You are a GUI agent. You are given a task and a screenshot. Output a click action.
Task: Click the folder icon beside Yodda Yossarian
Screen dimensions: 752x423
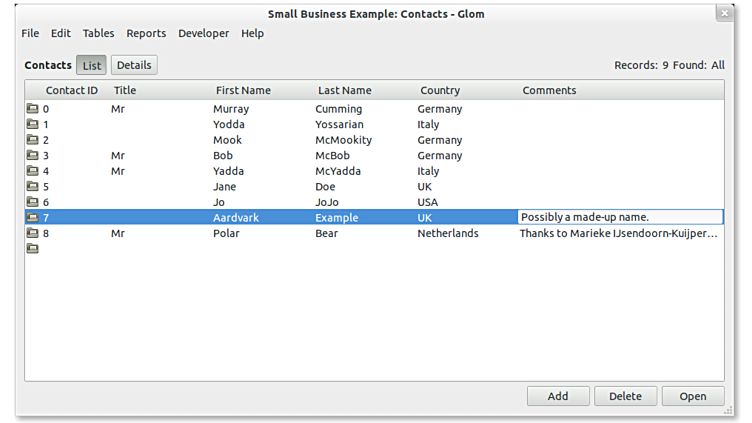(x=32, y=125)
